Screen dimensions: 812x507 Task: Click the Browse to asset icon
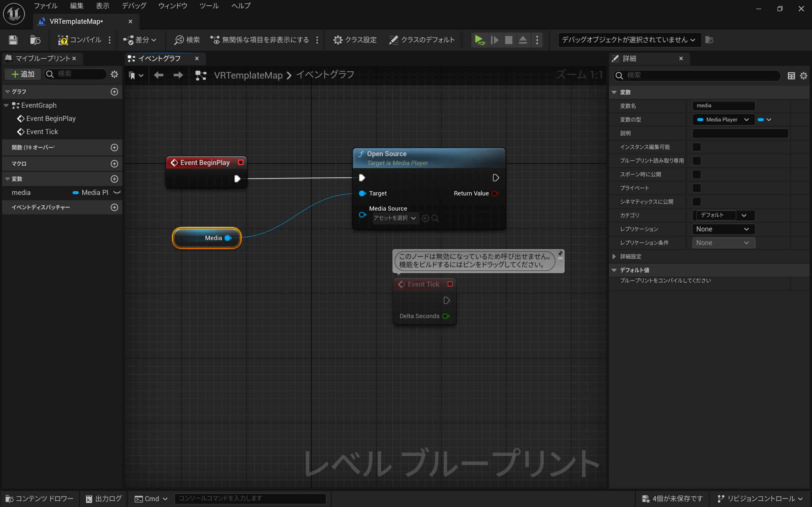[35, 40]
